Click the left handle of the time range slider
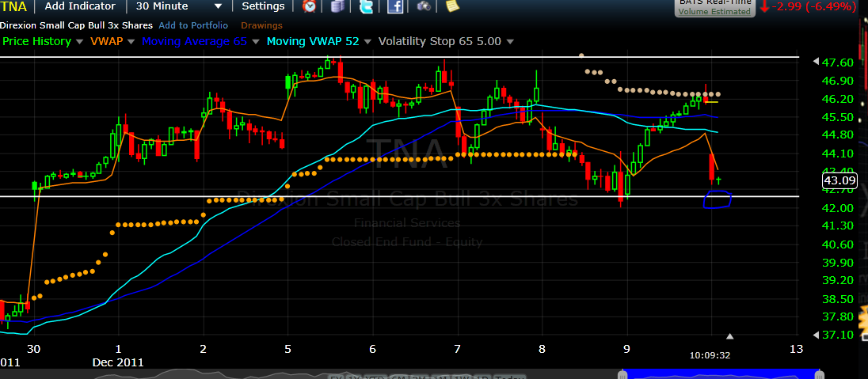 [623, 373]
